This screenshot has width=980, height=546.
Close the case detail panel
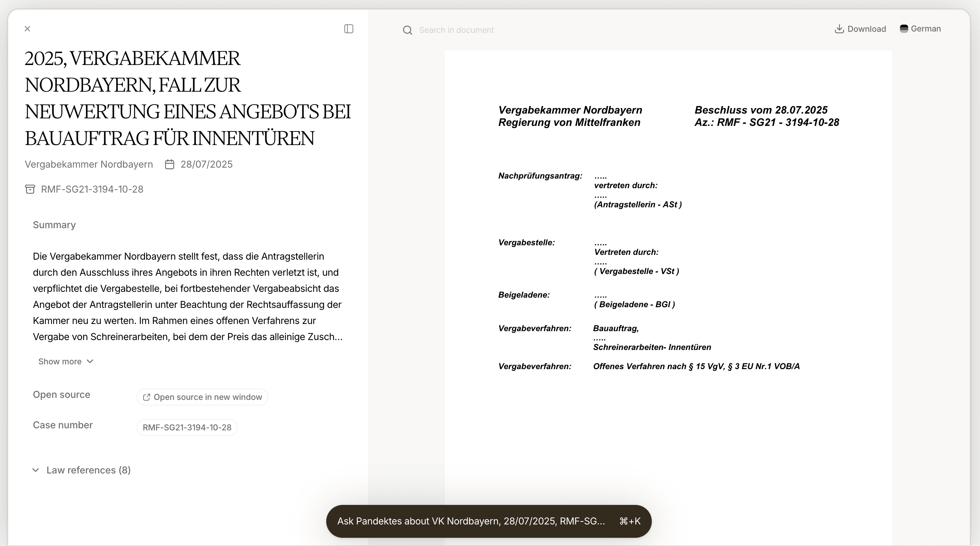coord(27,29)
